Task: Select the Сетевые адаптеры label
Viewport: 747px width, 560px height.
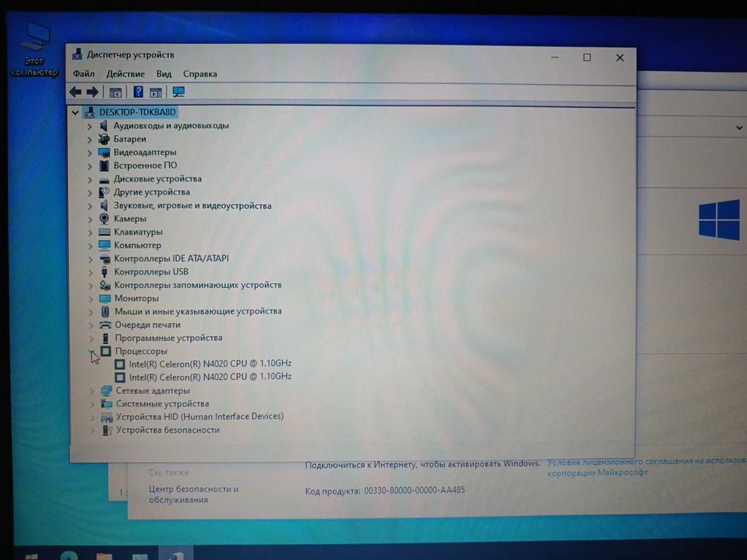Action: pos(153,390)
